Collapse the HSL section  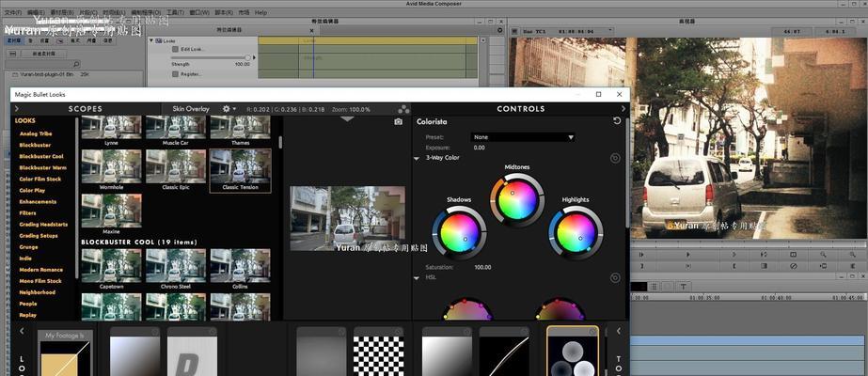[417, 277]
